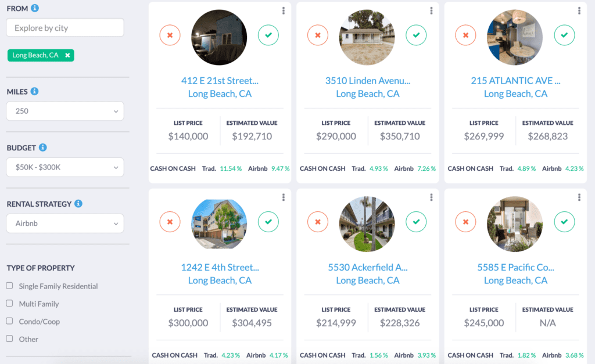The height and width of the screenshot is (364, 595).
Task: Check the Condo/Coop option
Action: pyautogui.click(x=9, y=321)
